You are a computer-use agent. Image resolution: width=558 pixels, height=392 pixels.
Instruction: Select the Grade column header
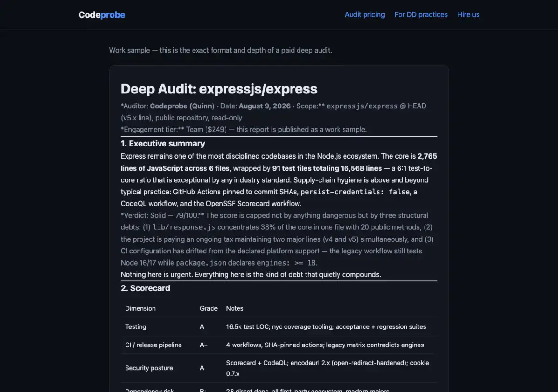tap(209, 308)
